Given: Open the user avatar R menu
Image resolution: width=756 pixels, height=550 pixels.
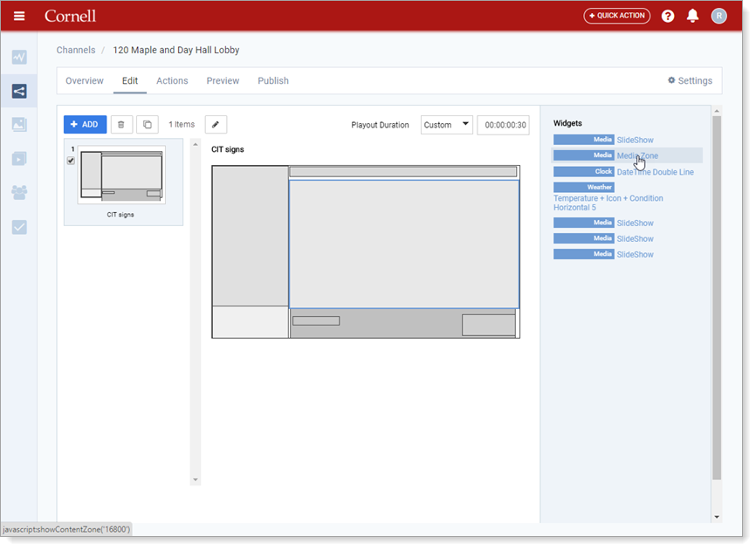Looking at the screenshot, I should tap(718, 16).
